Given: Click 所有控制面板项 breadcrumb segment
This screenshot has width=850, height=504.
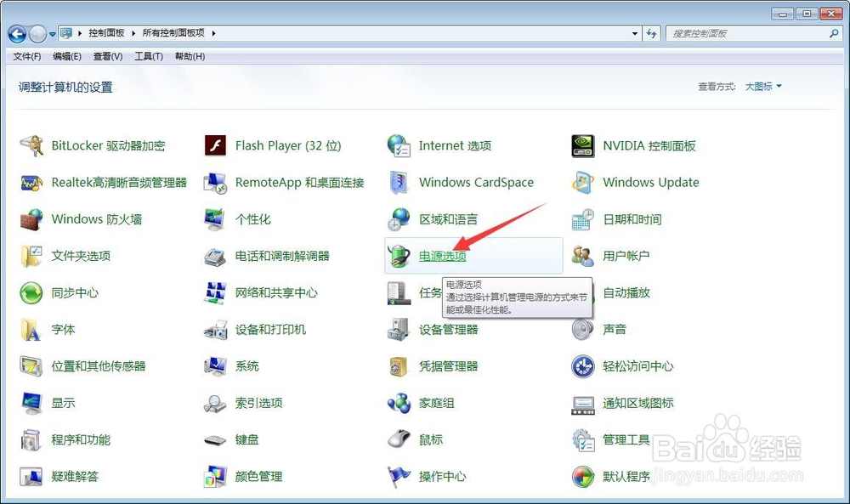Looking at the screenshot, I should [173, 33].
